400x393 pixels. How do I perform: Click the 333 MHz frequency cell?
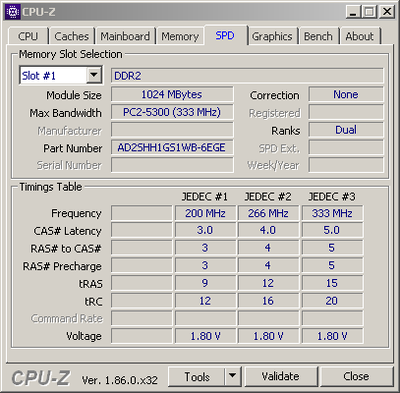coord(332,213)
